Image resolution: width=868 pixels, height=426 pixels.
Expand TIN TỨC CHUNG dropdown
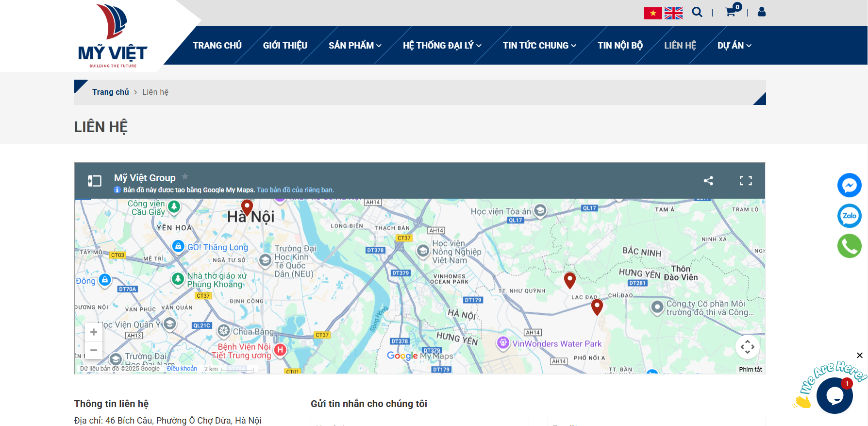(x=539, y=46)
